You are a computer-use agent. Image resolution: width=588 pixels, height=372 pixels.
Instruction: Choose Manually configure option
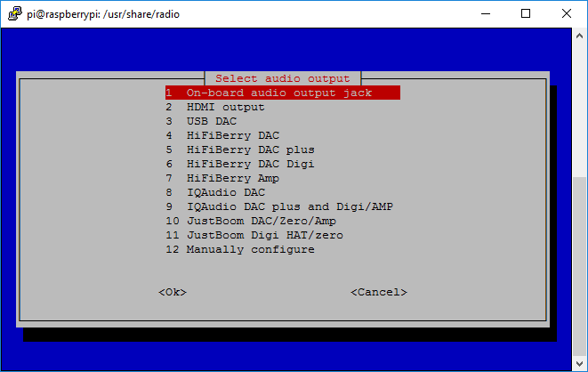(x=250, y=249)
